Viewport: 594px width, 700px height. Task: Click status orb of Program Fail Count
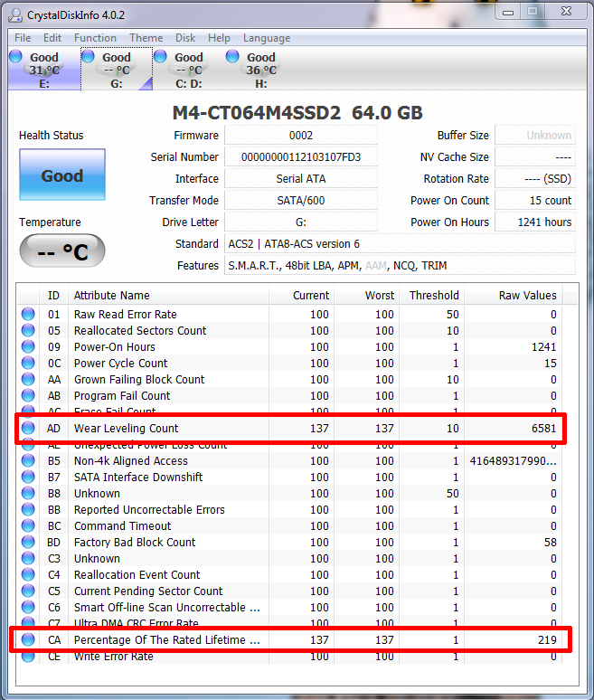[28, 395]
